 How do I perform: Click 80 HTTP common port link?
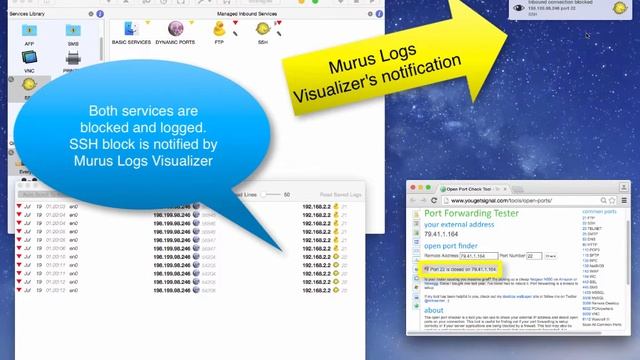pos(589,245)
